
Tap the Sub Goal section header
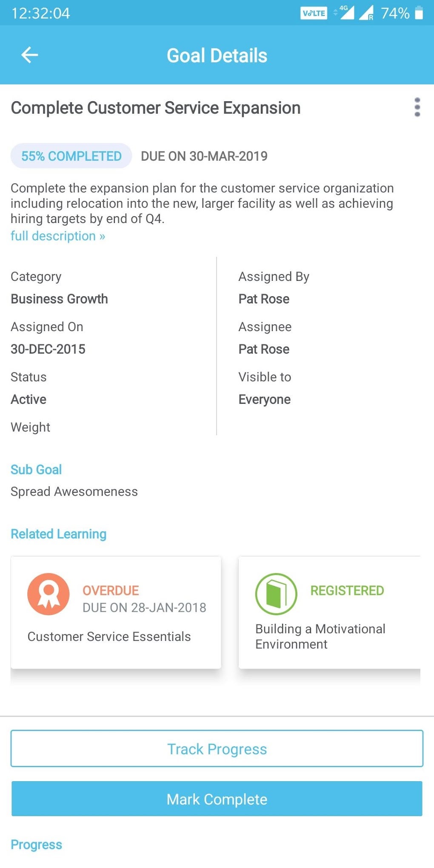pyautogui.click(x=36, y=469)
